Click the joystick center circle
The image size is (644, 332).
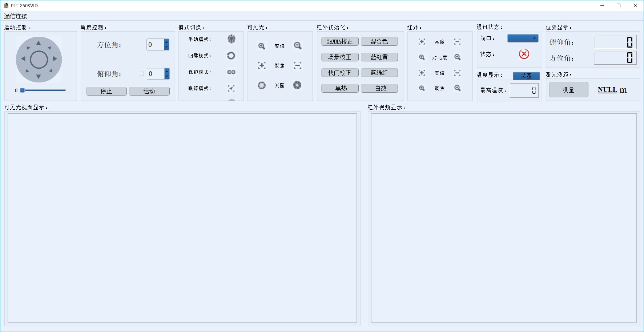39,60
